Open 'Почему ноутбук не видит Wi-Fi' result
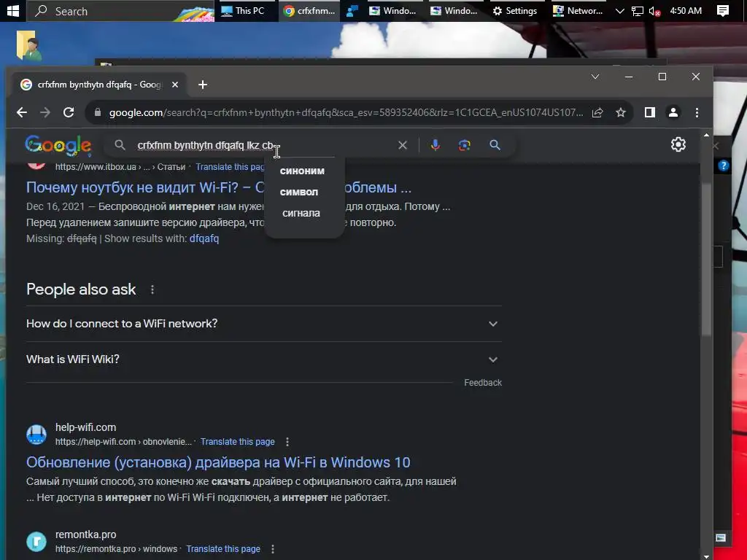The width and height of the screenshot is (747, 560). pos(219,187)
